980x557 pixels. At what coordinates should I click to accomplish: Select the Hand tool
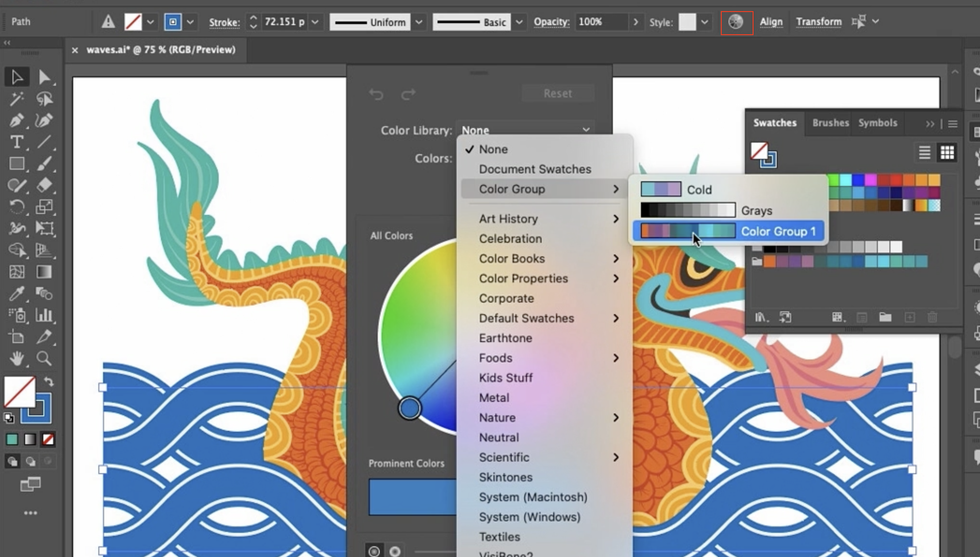[x=16, y=358]
